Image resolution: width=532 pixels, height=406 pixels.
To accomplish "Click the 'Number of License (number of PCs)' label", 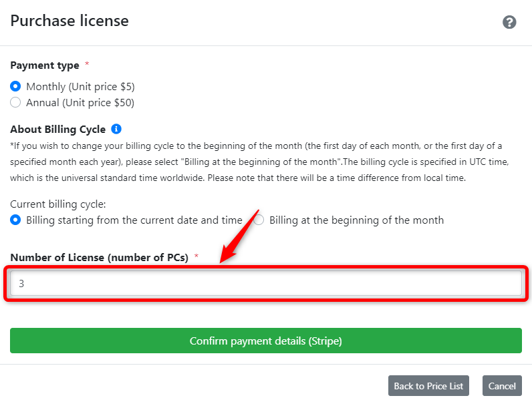I will (x=100, y=258).
